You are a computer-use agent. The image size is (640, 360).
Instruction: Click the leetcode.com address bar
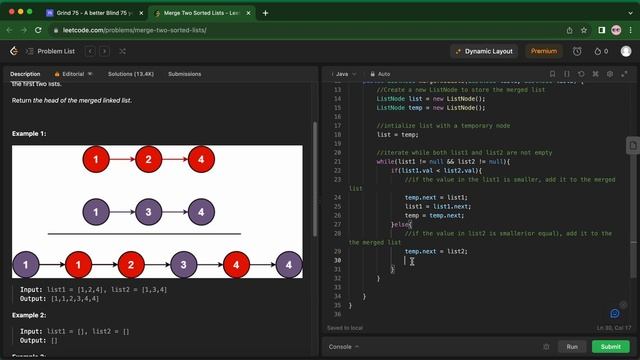[x=306, y=30]
